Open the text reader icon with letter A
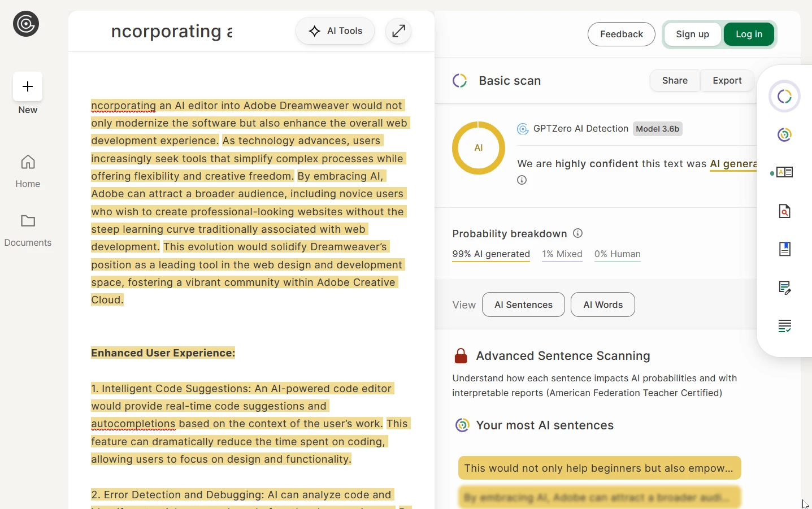812x509 pixels. click(785, 172)
